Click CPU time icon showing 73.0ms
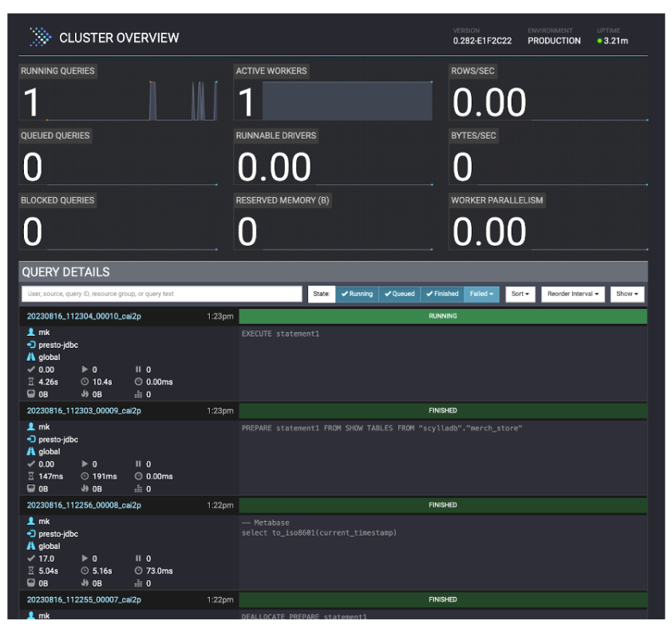Viewport: 672px width, 624px height. coord(138,571)
